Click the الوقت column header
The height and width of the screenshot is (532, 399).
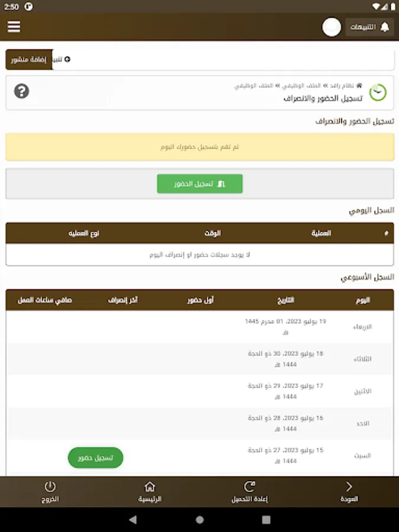click(x=212, y=233)
